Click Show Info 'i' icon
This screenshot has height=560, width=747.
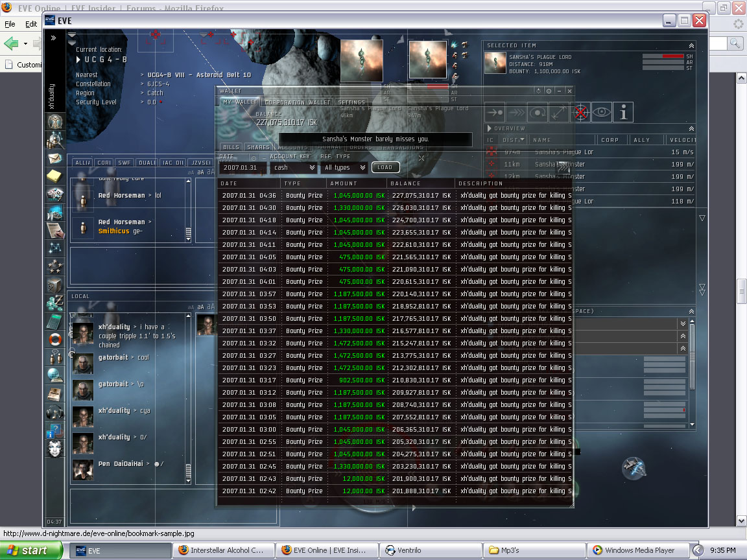[x=623, y=112]
